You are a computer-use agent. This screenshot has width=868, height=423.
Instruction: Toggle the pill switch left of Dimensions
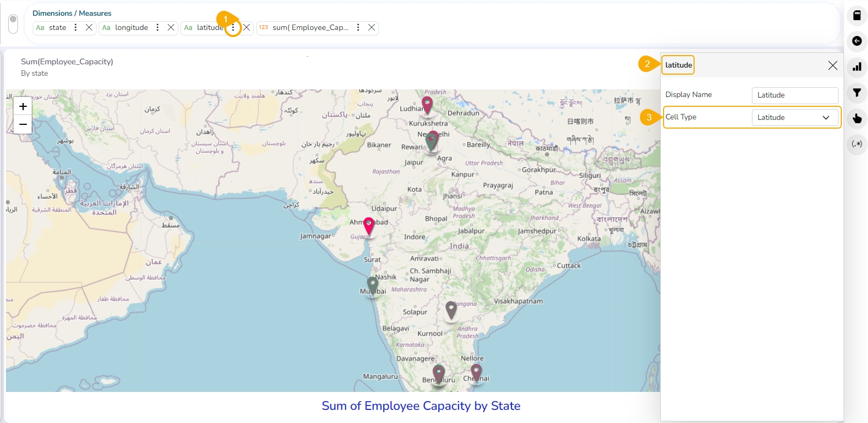tap(14, 24)
